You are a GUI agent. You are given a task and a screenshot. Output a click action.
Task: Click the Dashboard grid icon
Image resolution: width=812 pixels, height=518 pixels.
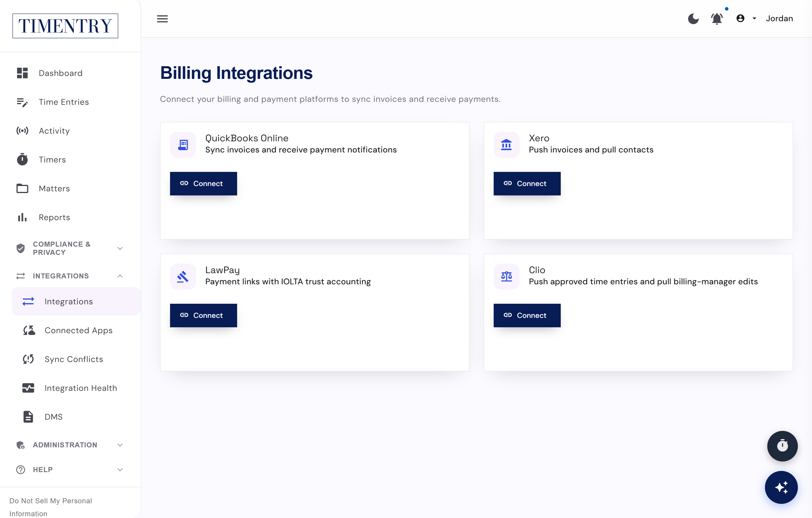pyautogui.click(x=22, y=73)
